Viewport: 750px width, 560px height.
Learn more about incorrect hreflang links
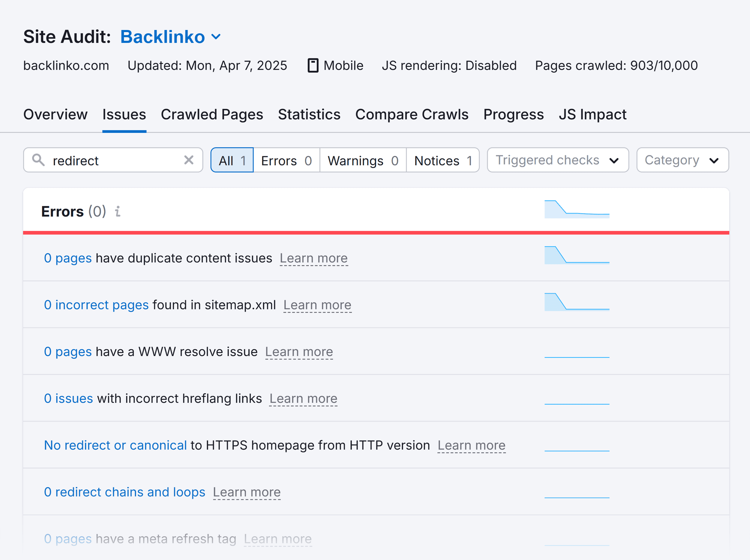click(304, 398)
